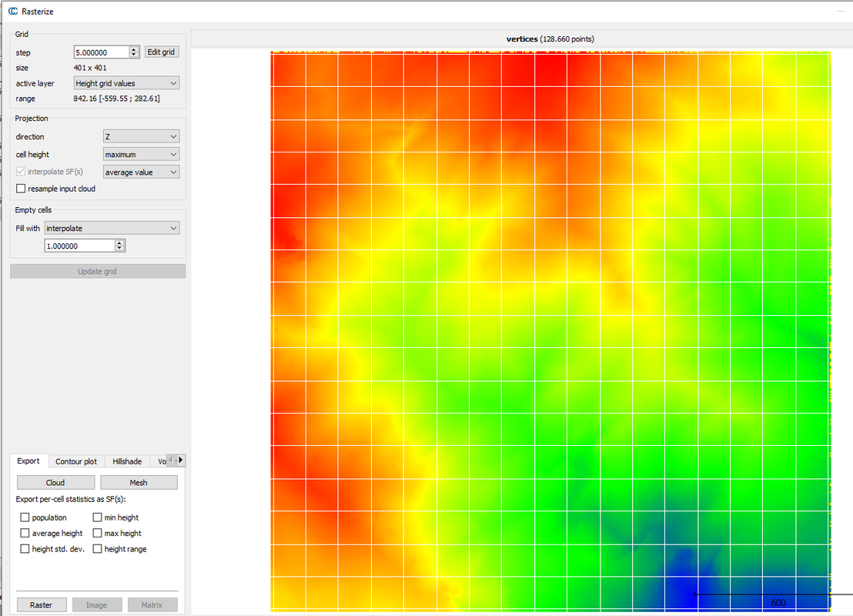Export the grid as Cloud
This screenshot has height=616, width=853.
[x=55, y=483]
